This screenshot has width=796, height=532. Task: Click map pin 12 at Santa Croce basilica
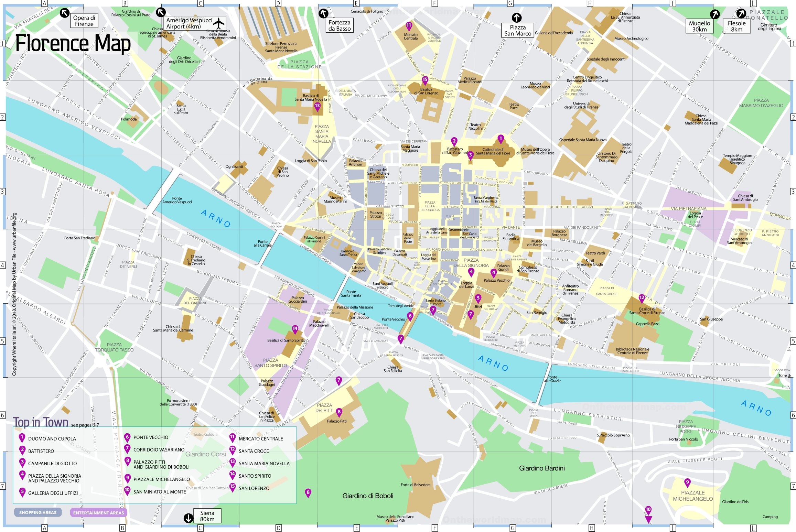click(642, 298)
